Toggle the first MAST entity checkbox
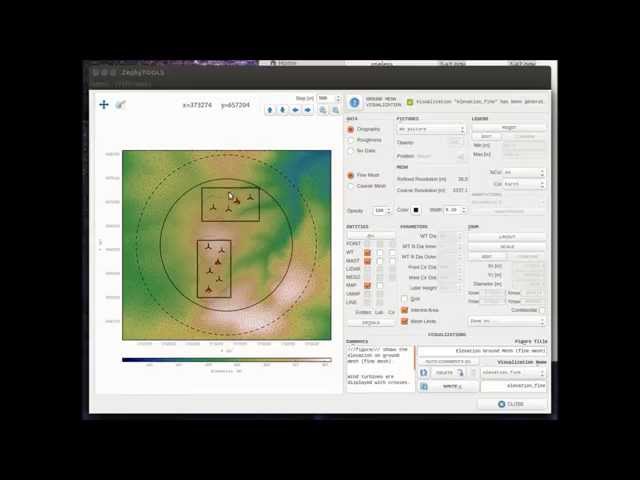Image resolution: width=640 pixels, height=480 pixels. 367,261
